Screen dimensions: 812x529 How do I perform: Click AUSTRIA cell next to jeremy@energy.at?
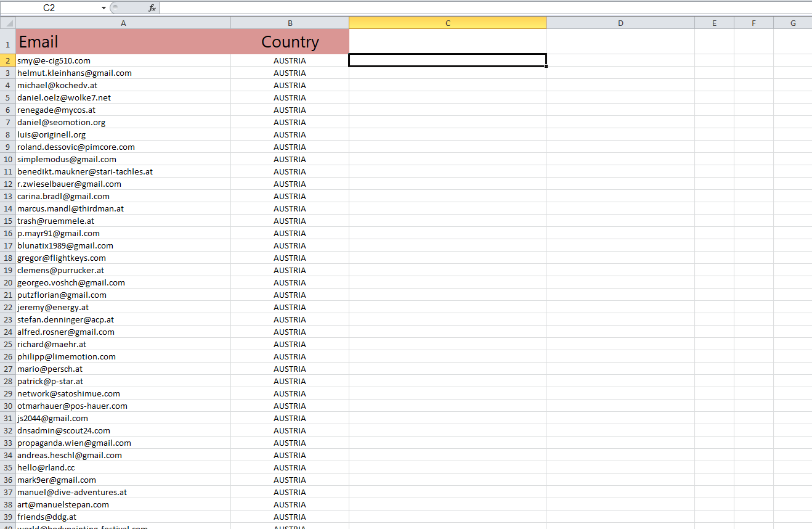tap(290, 307)
